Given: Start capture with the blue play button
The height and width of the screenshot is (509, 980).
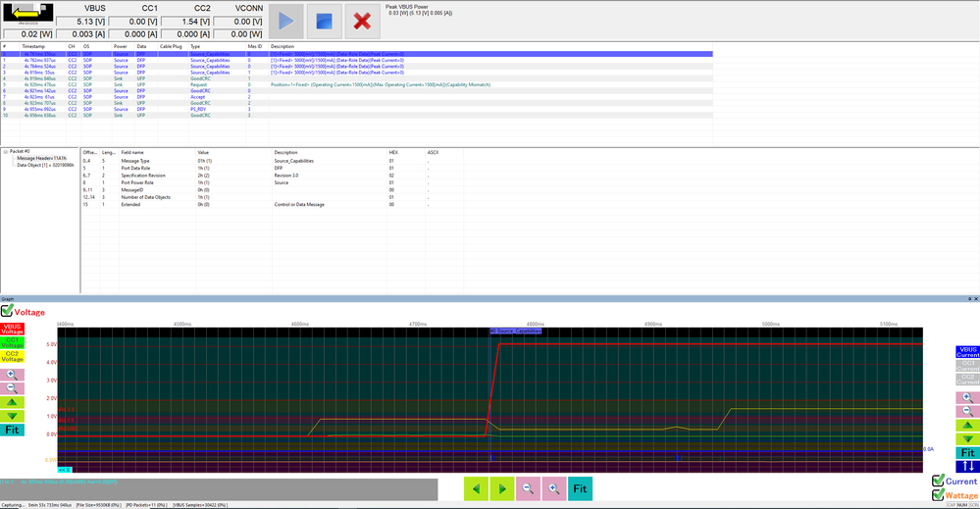Looking at the screenshot, I should coord(285,21).
